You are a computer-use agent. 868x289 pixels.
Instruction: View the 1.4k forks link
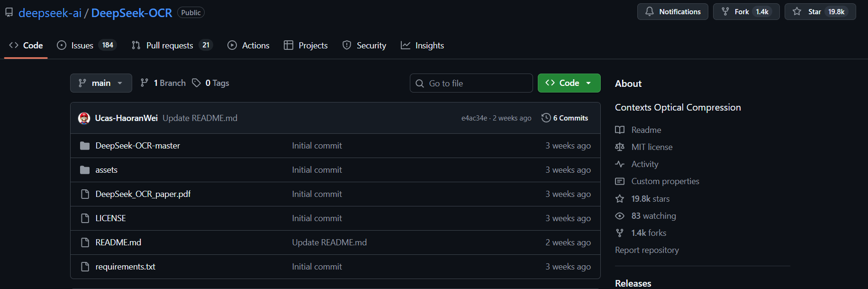click(649, 233)
